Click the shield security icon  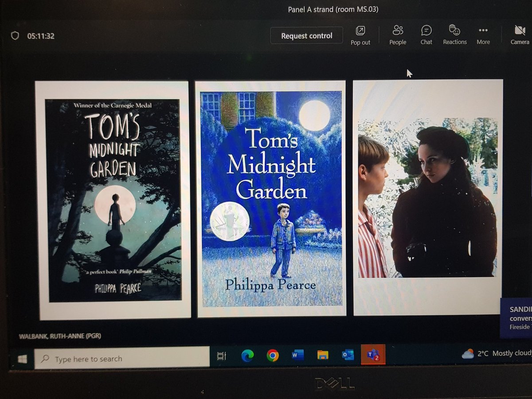[15, 36]
